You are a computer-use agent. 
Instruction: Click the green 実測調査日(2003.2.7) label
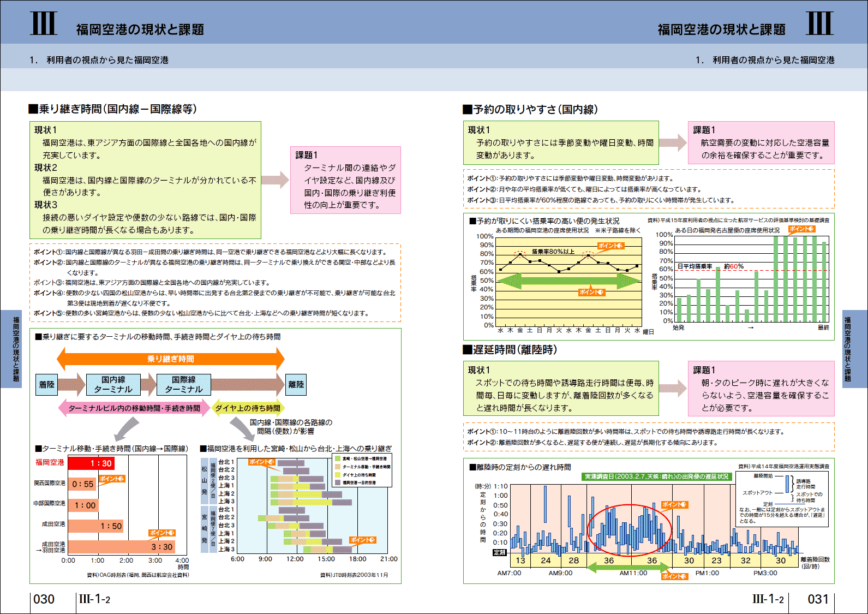point(656,476)
